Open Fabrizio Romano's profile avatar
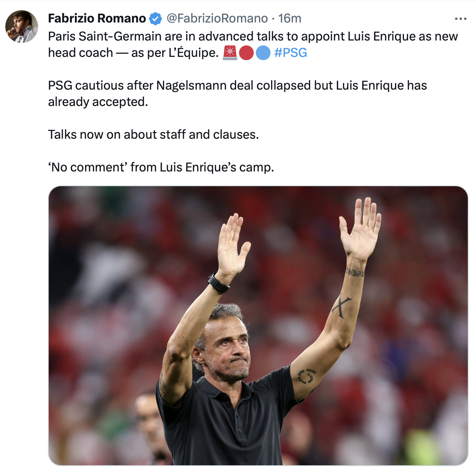Viewport: 476px width, 471px height. pos(22,27)
